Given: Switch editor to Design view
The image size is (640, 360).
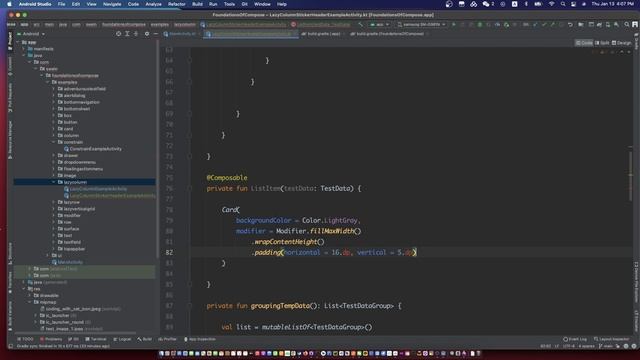Looking at the screenshot, I should 621,43.
